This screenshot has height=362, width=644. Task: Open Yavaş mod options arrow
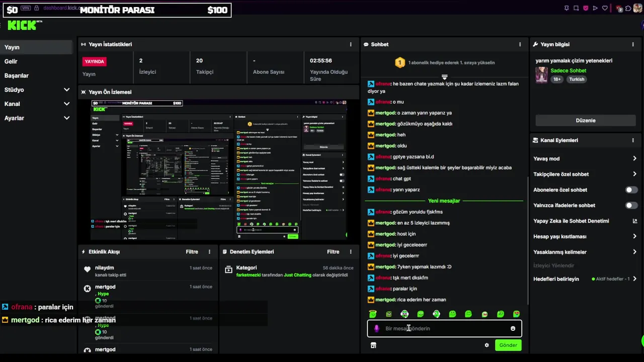tap(634, 158)
